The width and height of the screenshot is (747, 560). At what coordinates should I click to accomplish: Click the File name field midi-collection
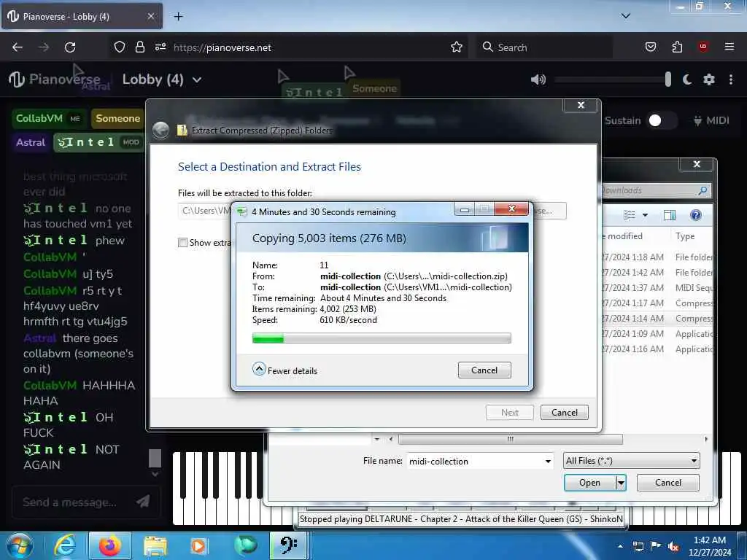coord(474,461)
